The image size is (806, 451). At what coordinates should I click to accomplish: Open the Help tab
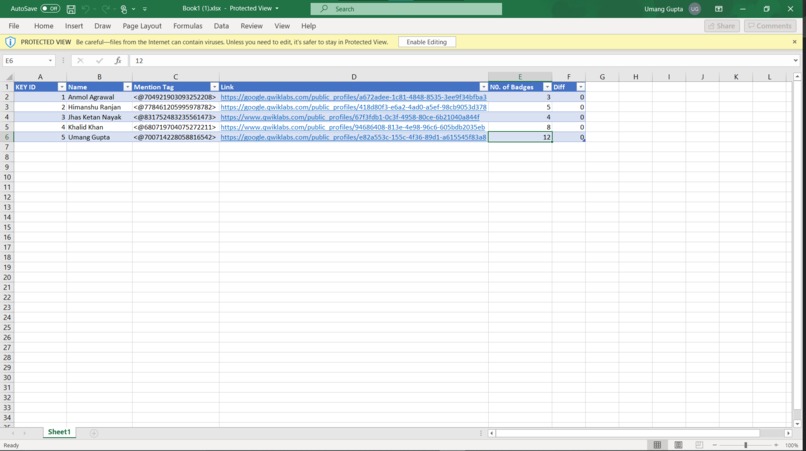(308, 26)
